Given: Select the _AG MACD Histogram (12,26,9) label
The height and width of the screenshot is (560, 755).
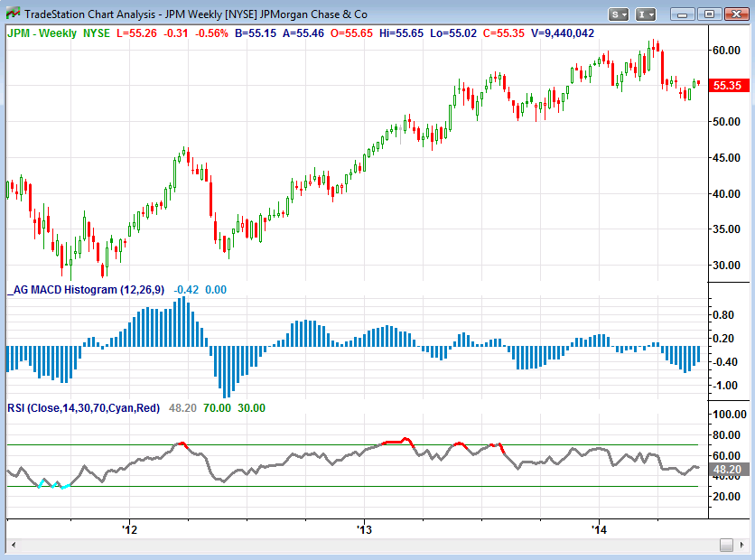Looking at the screenshot, I should click(x=86, y=290).
